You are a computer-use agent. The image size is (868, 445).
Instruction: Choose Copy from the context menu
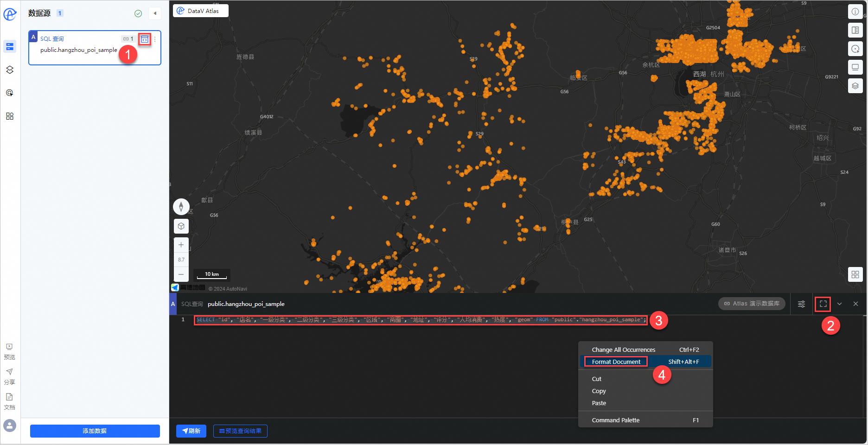click(x=645, y=391)
